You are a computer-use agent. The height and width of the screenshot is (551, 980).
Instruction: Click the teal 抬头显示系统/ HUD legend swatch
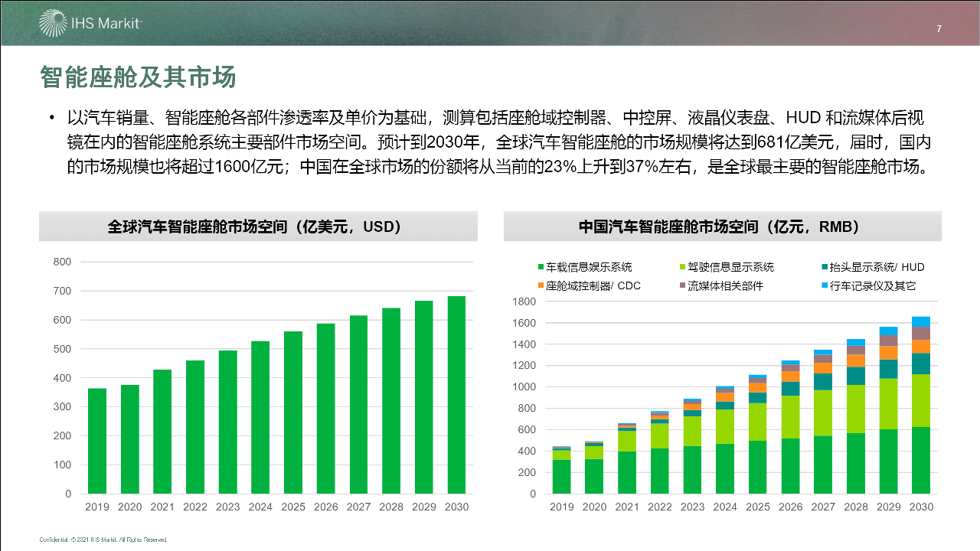[824, 267]
